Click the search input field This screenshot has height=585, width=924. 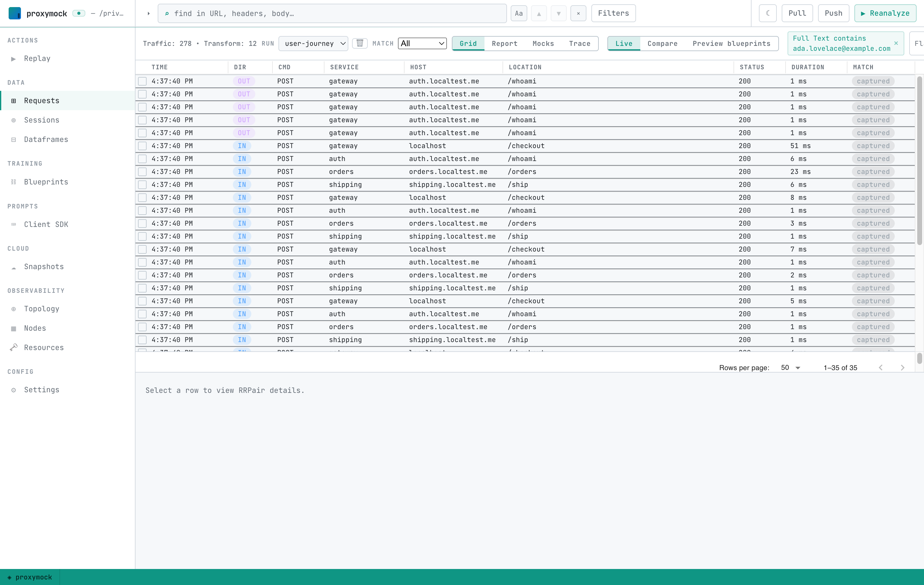point(332,14)
